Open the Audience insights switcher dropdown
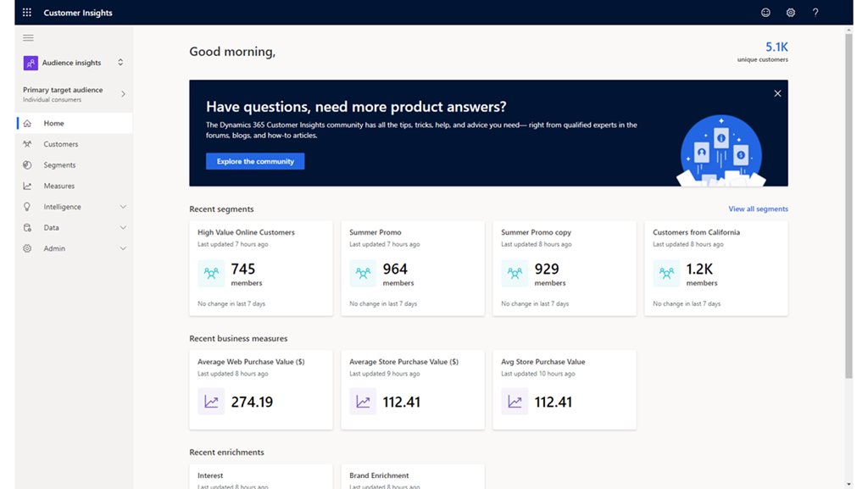 pyautogui.click(x=120, y=63)
